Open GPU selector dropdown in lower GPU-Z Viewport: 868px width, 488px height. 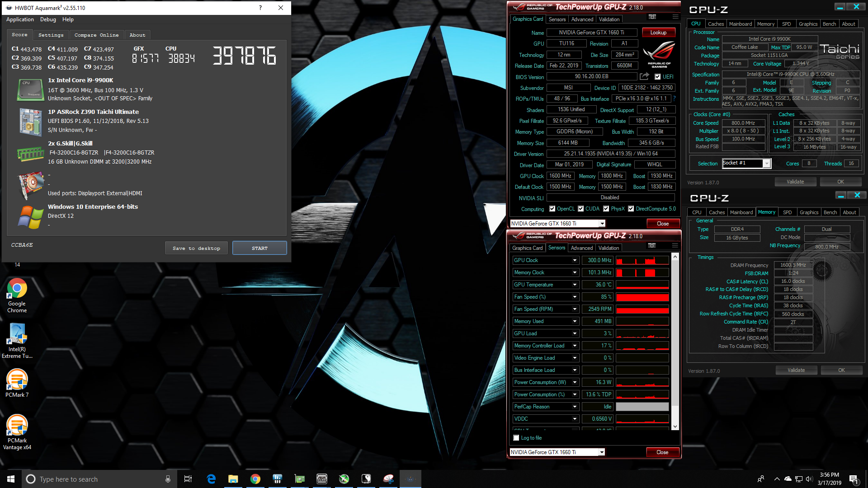pyautogui.click(x=602, y=452)
